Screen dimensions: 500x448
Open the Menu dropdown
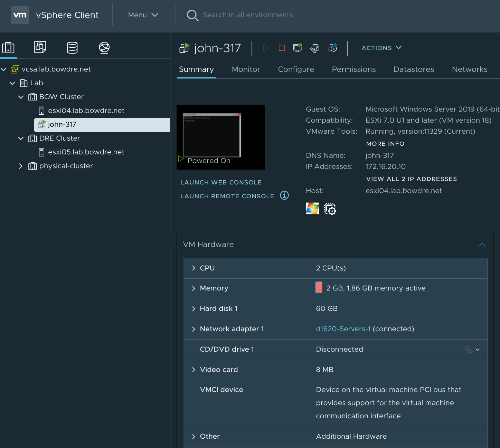(x=143, y=15)
